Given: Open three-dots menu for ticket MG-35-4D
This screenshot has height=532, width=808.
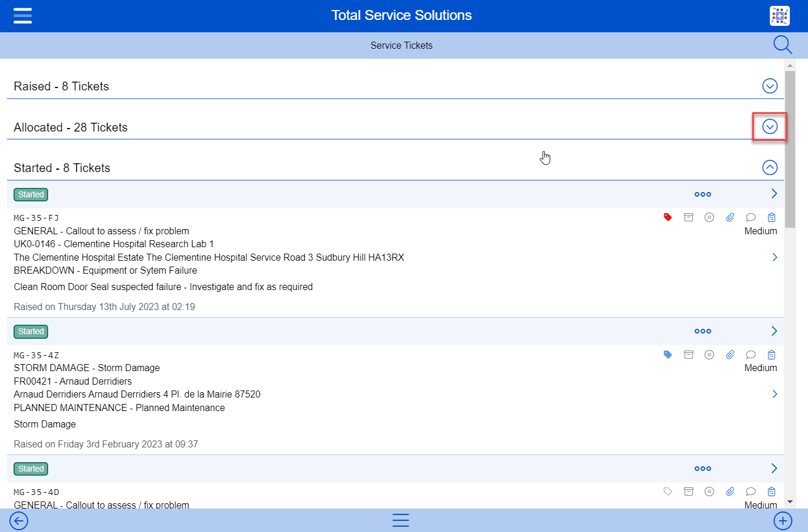Looking at the screenshot, I should coord(703,469).
